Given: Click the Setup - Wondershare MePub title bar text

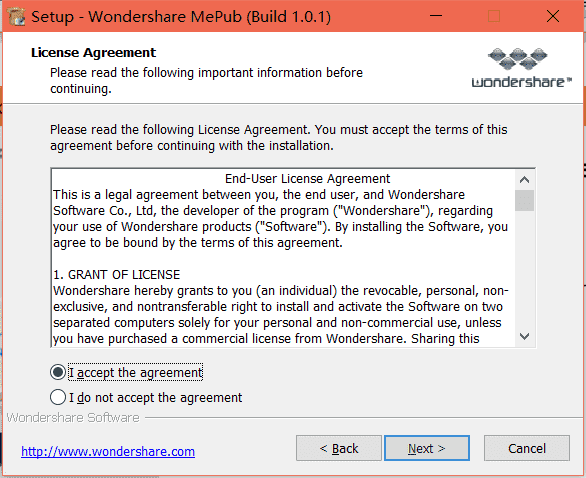Looking at the screenshot, I should tap(181, 17).
